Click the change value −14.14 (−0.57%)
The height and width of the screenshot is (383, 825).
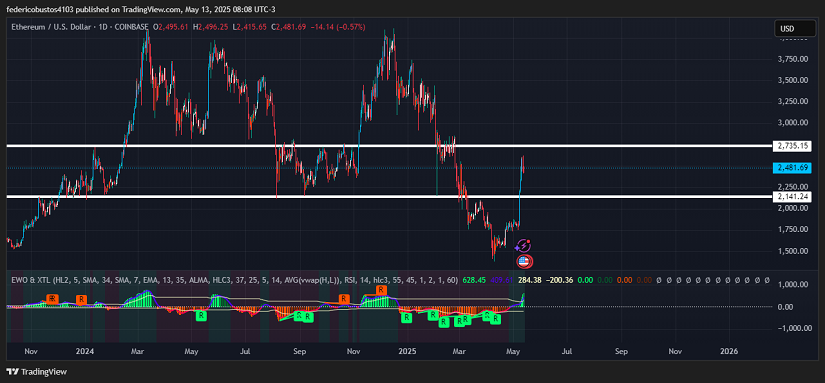pos(337,27)
